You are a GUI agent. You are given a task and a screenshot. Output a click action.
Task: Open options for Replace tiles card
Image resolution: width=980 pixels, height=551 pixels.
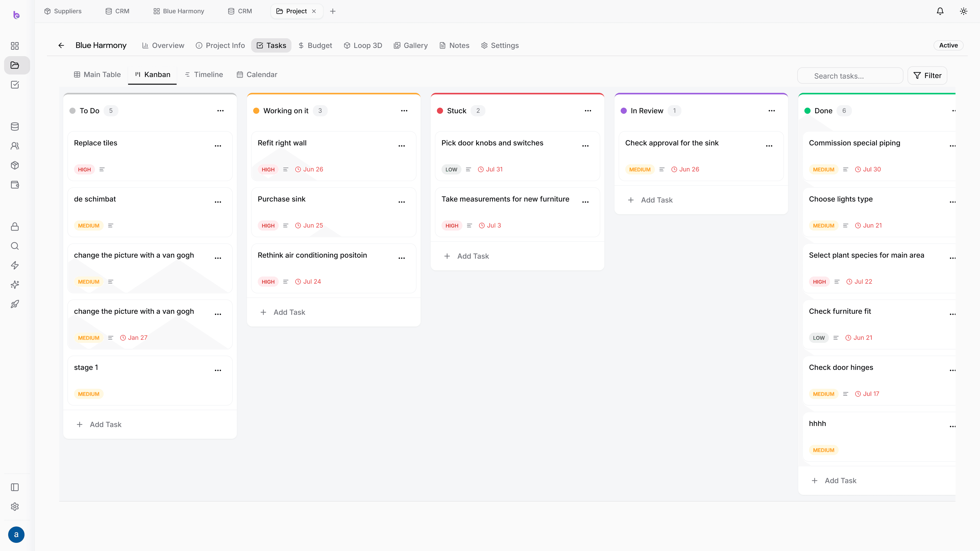click(x=218, y=146)
